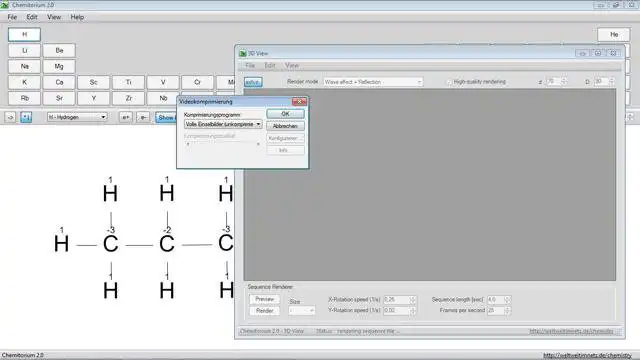Click the X-Rotation speed field
640x360 pixels.
tap(396, 300)
